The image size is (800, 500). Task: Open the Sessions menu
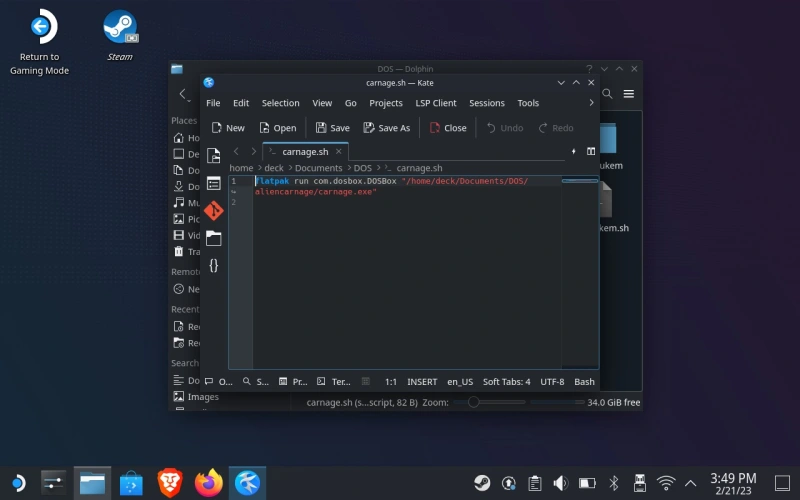[x=486, y=103]
